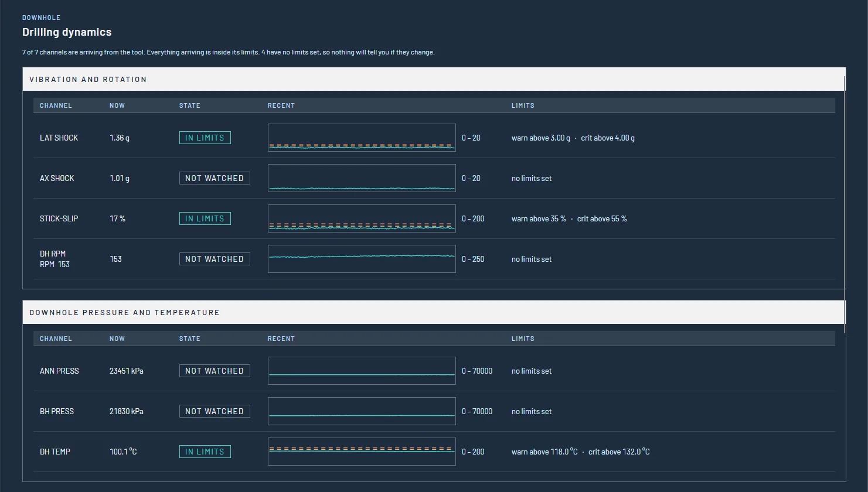The image size is (868, 492).
Task: Click the NOT WATCHED badge for ANN PRESS
Action: (x=215, y=371)
